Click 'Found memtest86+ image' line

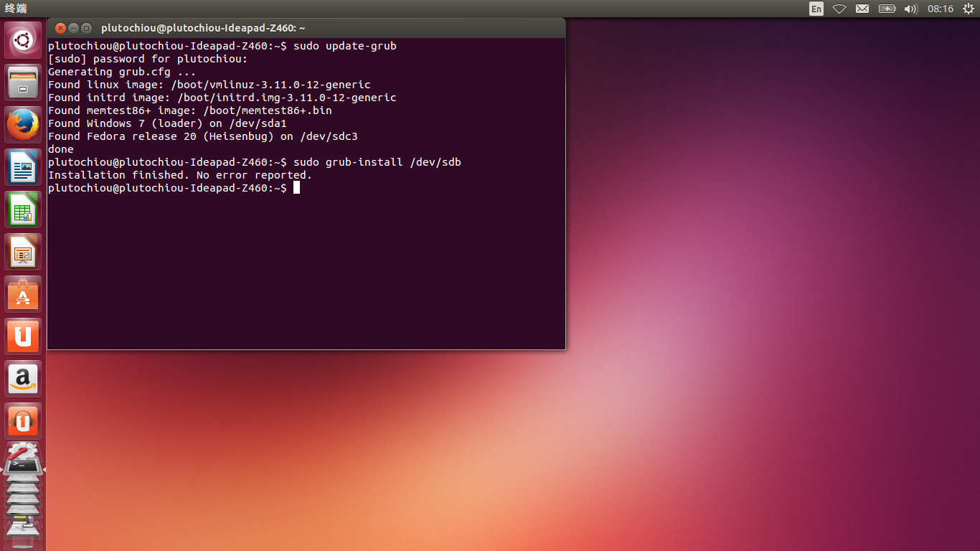[190, 110]
